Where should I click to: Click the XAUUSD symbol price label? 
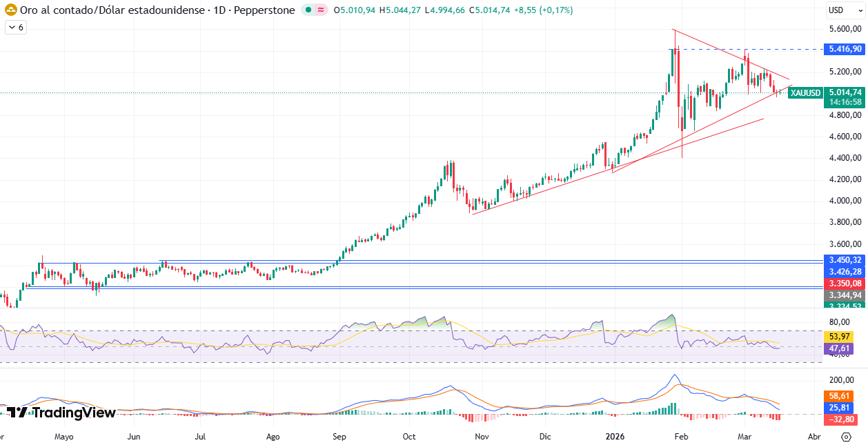[805, 93]
